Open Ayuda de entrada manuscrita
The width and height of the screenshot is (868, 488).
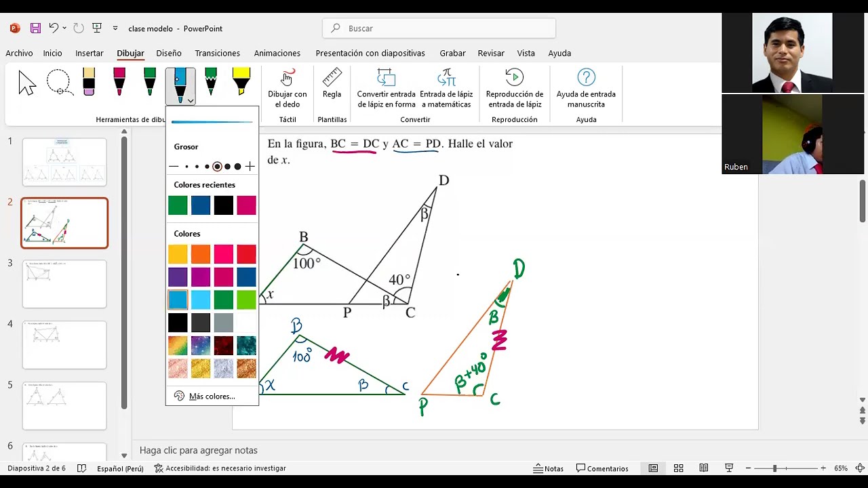[x=586, y=88]
